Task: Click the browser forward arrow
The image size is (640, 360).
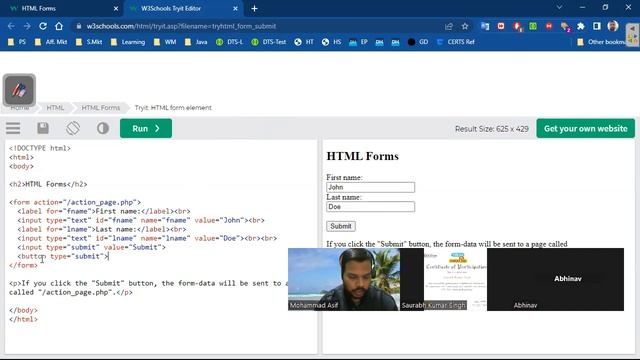Action: click(27, 26)
